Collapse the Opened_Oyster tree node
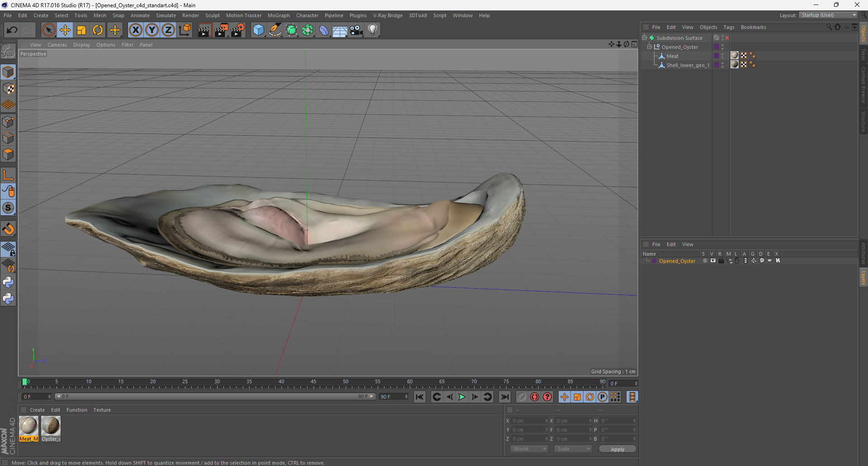Screen dimensions: 868x466 (650, 47)
